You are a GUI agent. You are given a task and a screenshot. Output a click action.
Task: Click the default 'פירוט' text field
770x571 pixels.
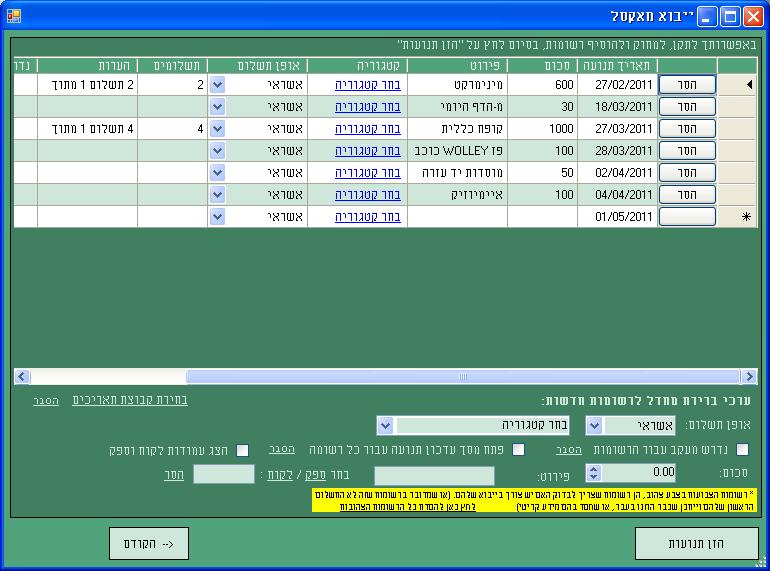coord(434,476)
